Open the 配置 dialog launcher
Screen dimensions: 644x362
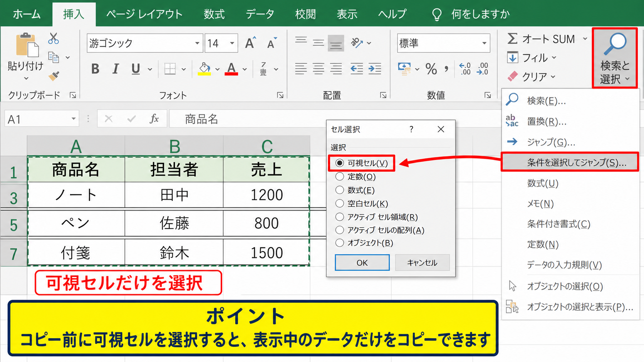point(383,95)
